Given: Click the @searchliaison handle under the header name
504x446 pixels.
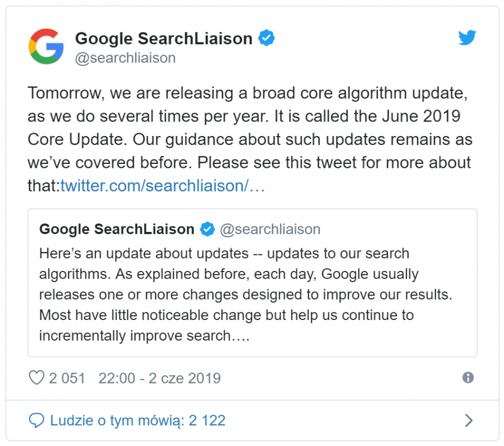Looking at the screenshot, I should (125, 58).
